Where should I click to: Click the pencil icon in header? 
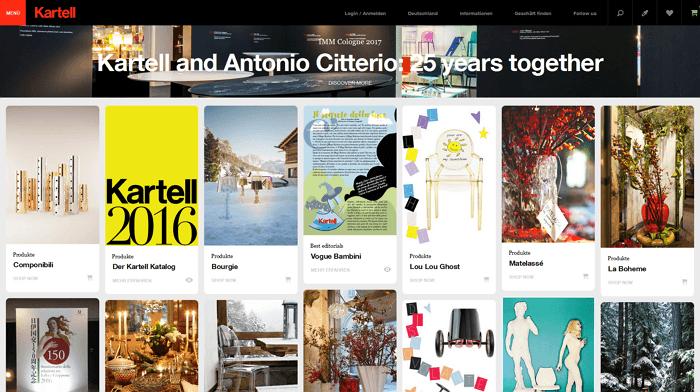[645, 13]
